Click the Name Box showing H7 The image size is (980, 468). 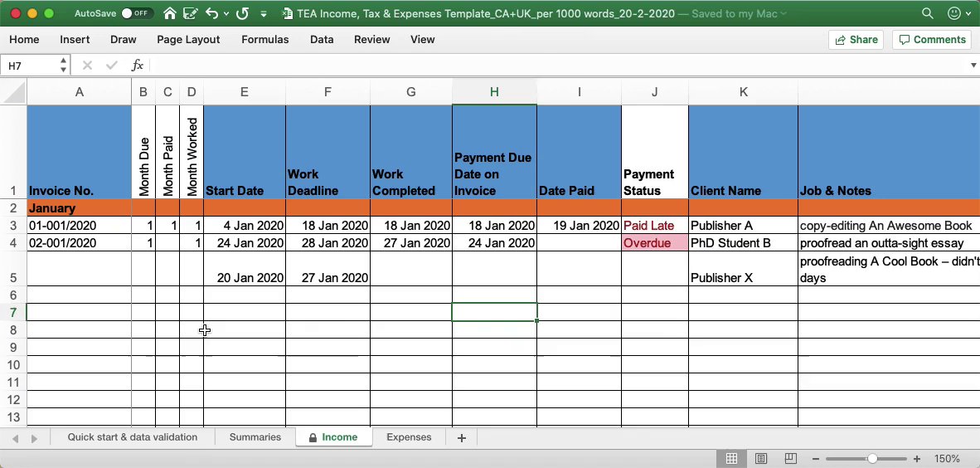click(30, 66)
